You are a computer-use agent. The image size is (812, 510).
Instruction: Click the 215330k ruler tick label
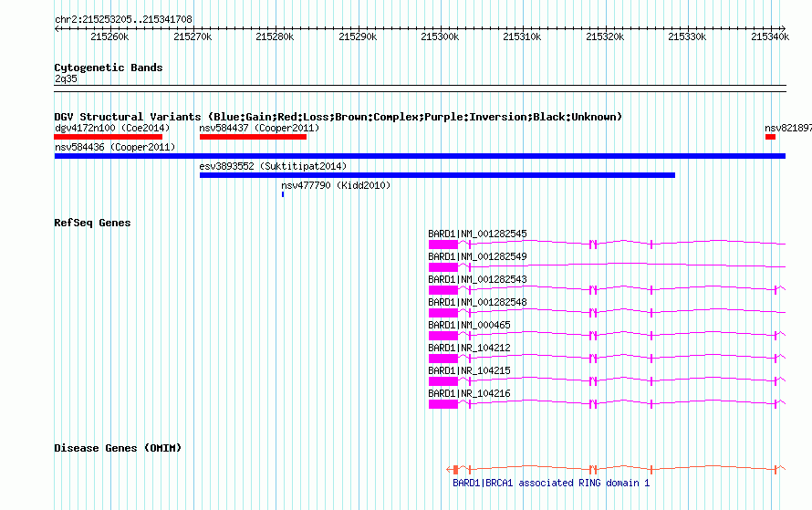point(688,36)
